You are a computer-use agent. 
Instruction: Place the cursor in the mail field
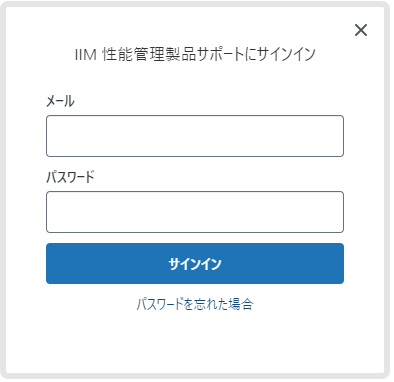pos(195,136)
